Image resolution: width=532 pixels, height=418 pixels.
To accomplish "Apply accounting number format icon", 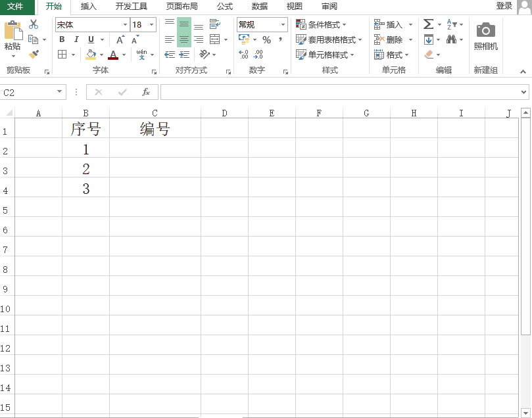I will 244,39.
